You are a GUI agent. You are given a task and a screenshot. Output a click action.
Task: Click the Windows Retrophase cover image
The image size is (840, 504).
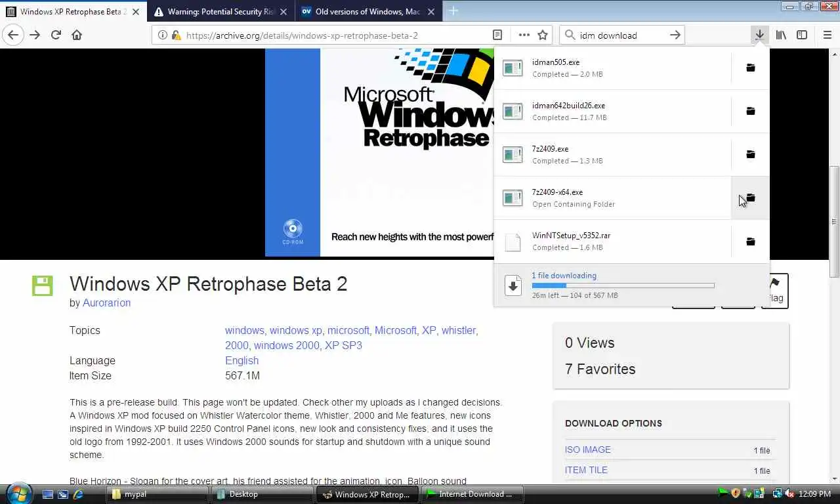[x=380, y=152]
